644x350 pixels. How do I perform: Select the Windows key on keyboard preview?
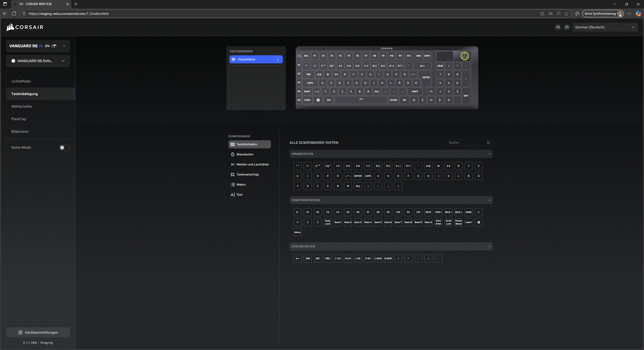click(318, 100)
